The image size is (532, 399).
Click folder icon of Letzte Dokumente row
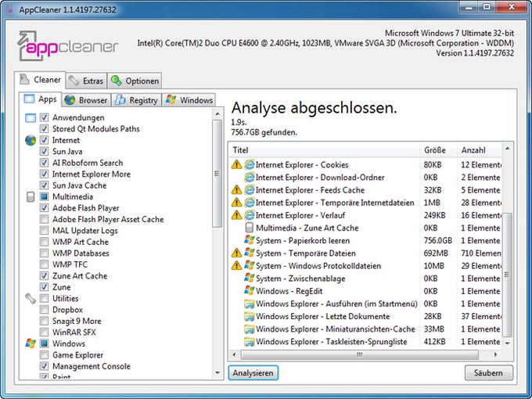tap(250, 316)
